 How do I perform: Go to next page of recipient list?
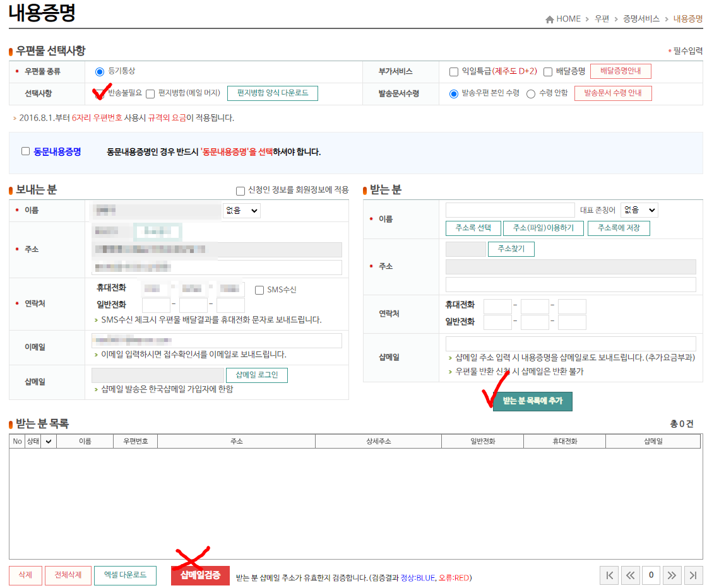(x=672, y=575)
